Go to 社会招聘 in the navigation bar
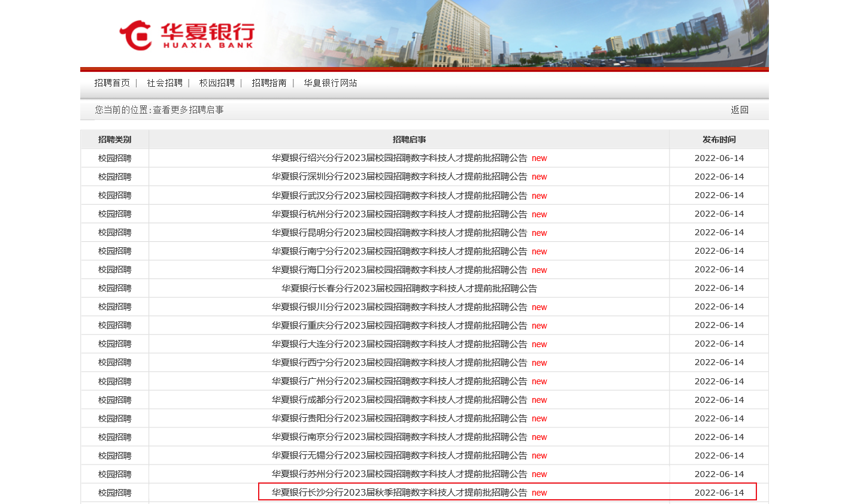 pyautogui.click(x=165, y=83)
